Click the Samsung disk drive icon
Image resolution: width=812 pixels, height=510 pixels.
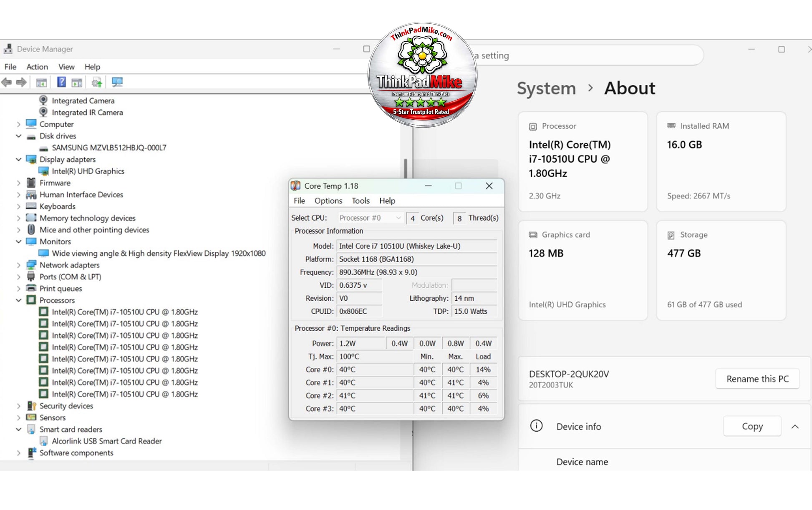(x=43, y=148)
